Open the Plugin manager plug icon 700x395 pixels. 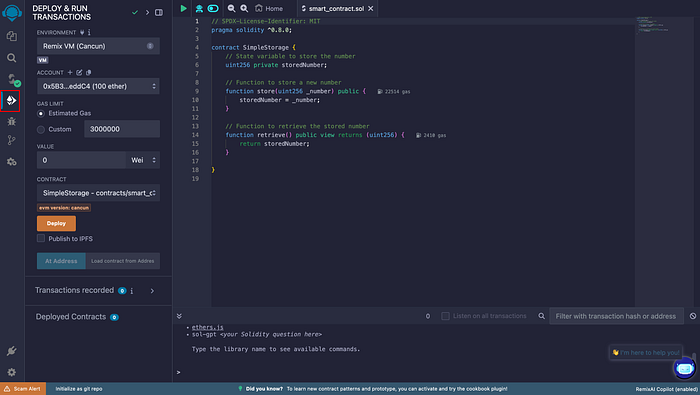(x=12, y=351)
